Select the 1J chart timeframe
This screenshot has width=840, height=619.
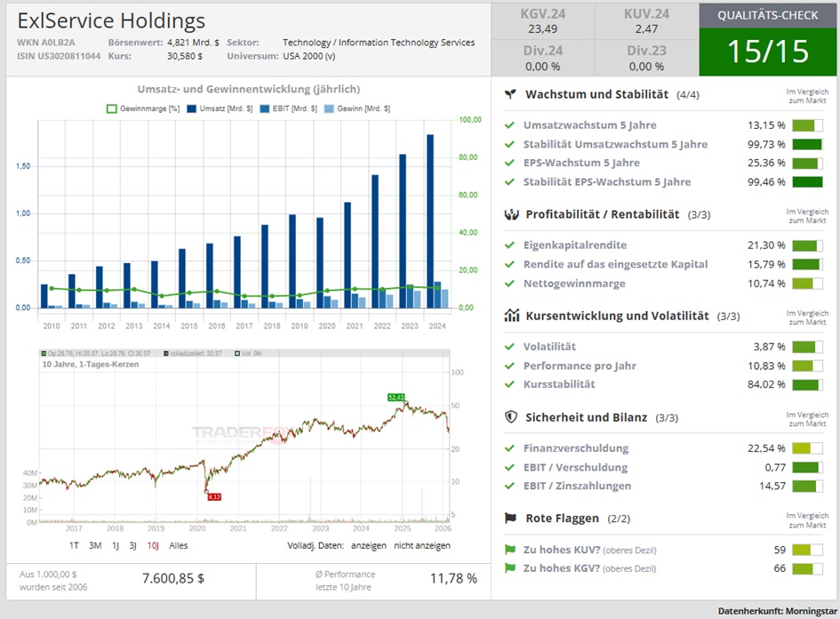[116, 545]
